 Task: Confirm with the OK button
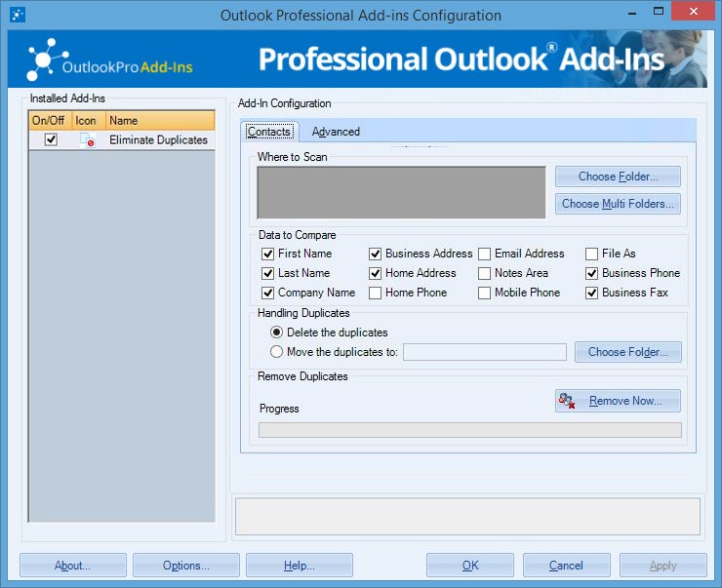coord(470,566)
